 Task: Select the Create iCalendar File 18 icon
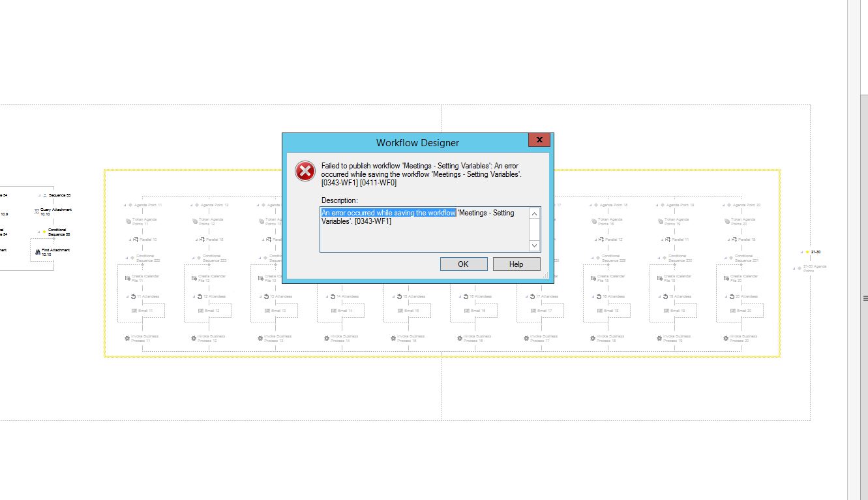point(593,278)
